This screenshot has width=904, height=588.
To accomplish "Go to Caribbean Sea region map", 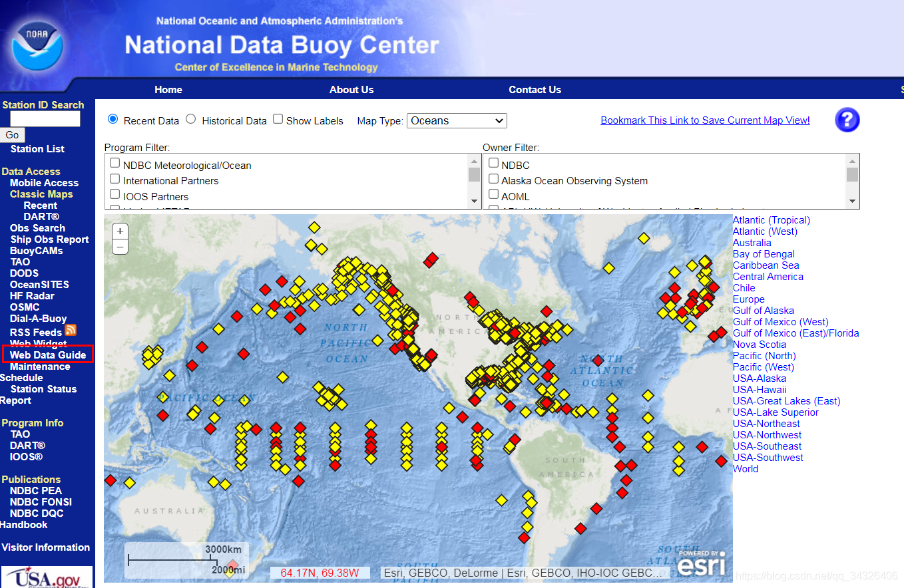I will tap(766, 265).
